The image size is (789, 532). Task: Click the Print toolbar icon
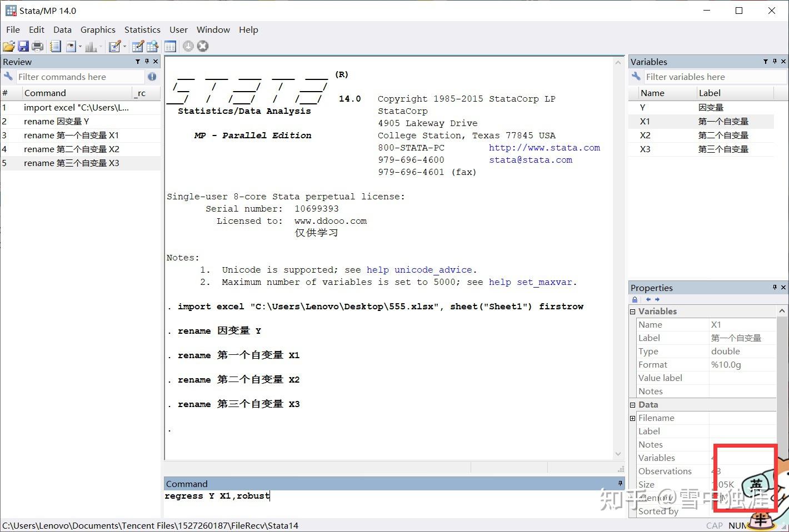point(38,47)
